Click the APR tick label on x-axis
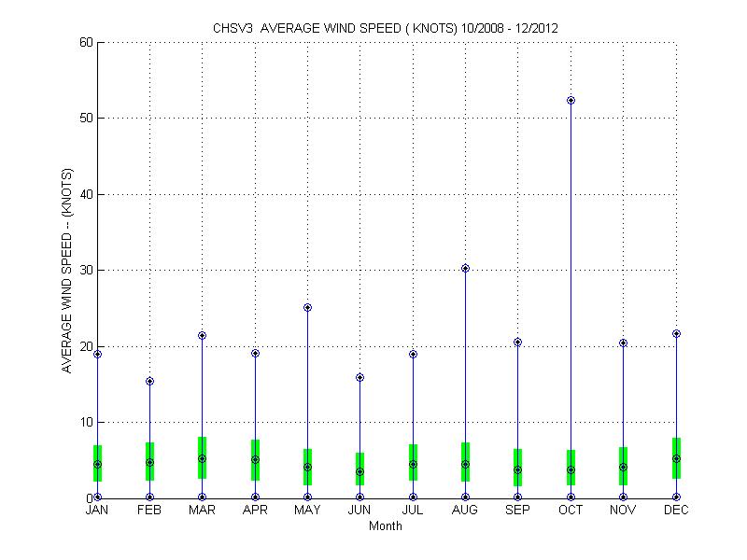Image resolution: width=747 pixels, height=560 pixels. (255, 511)
